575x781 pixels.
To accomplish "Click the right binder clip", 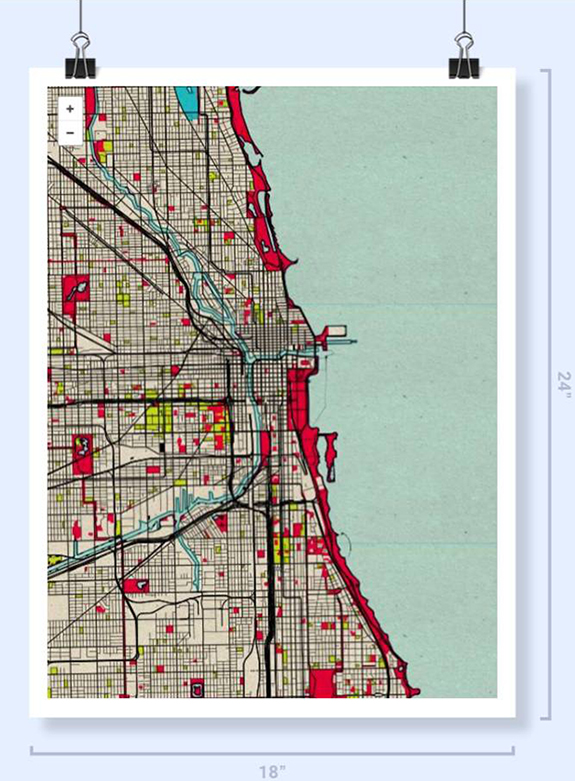I will pyautogui.click(x=464, y=55).
